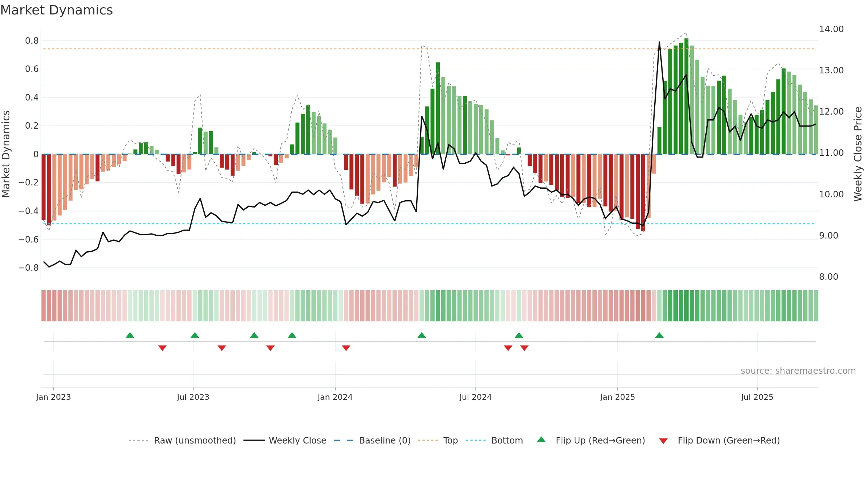Screen dimensions: 868x488
Task: Click the deepest red bar near February 2025
Action: pyautogui.click(x=643, y=193)
